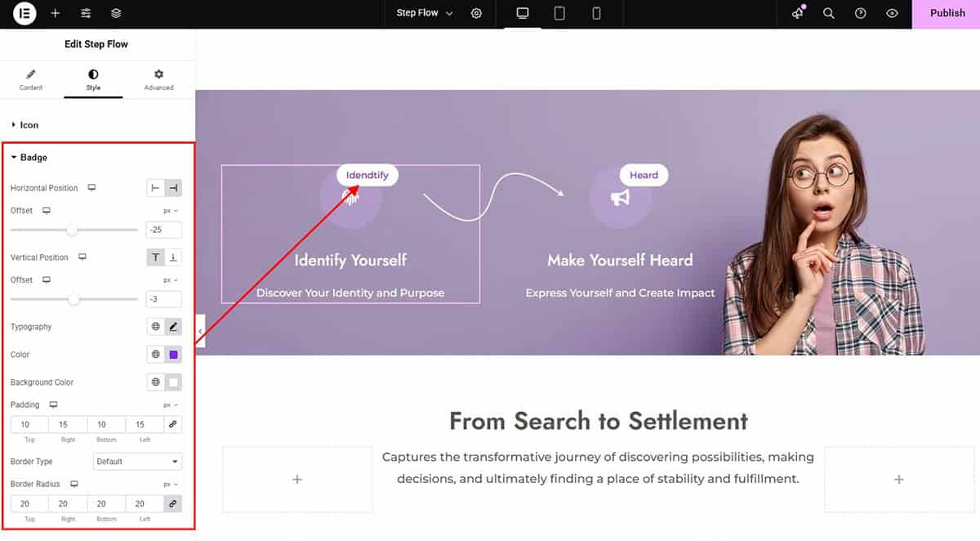Click the preview changes eye icon
This screenshot has width=980, height=541.
[x=892, y=13]
